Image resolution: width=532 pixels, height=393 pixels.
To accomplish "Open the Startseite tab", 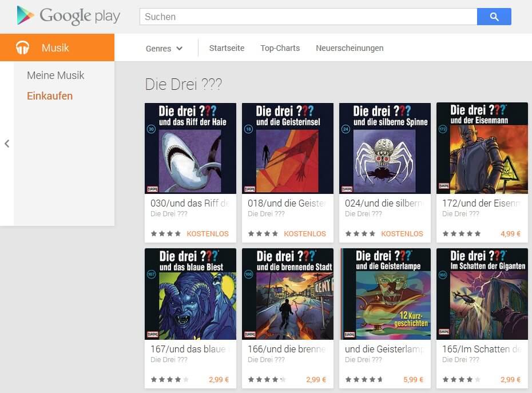I will point(227,48).
